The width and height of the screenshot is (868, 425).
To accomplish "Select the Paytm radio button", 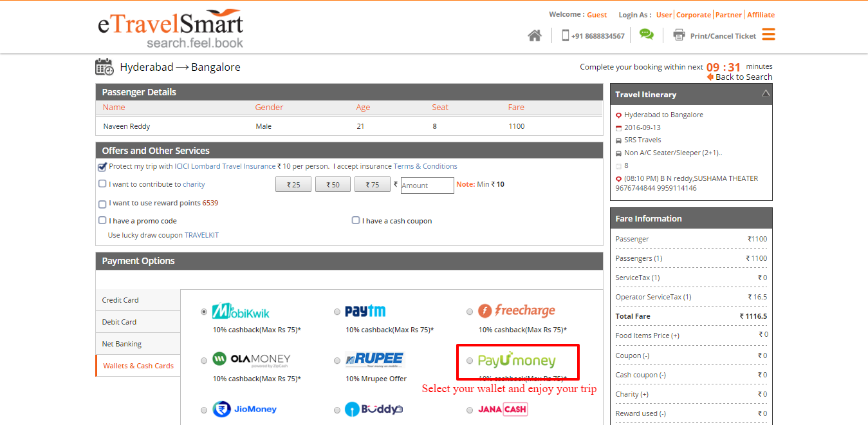I will [337, 312].
